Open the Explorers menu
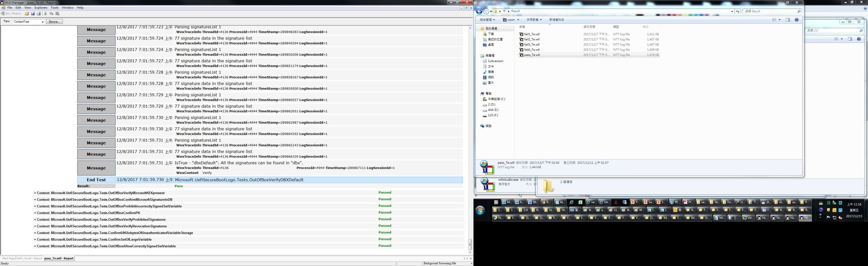Screen dimensions: 868x266 pos(41,8)
